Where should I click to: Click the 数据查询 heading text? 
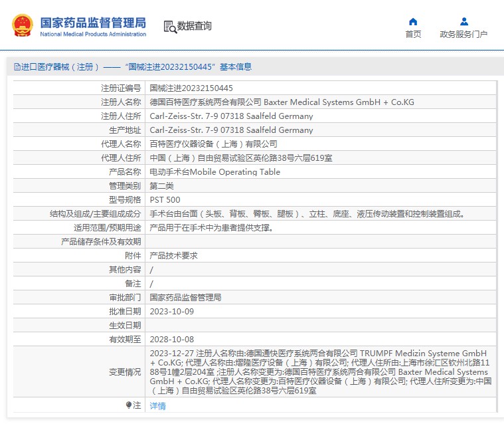pyautogui.click(x=195, y=26)
